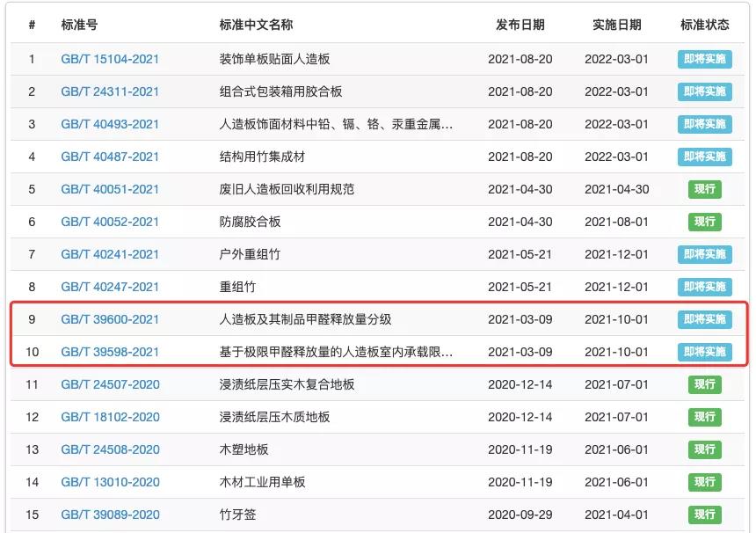Open the GB/T 15104-2021 standard link

click(110, 59)
